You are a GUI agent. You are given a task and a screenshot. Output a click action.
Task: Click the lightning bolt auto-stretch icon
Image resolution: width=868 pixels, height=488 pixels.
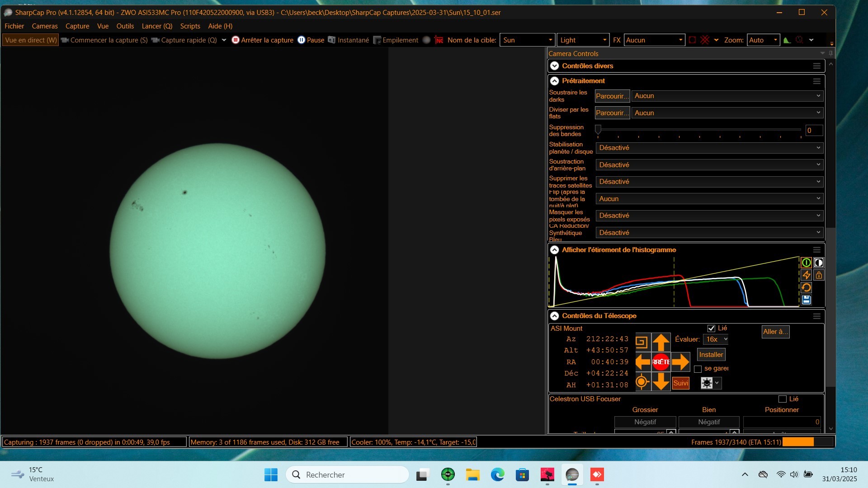click(x=806, y=275)
